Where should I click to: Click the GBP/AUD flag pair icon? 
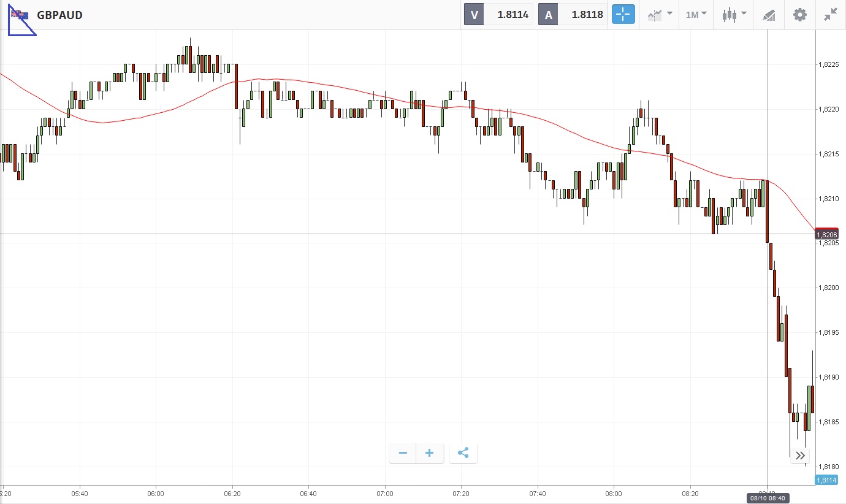coord(19,14)
